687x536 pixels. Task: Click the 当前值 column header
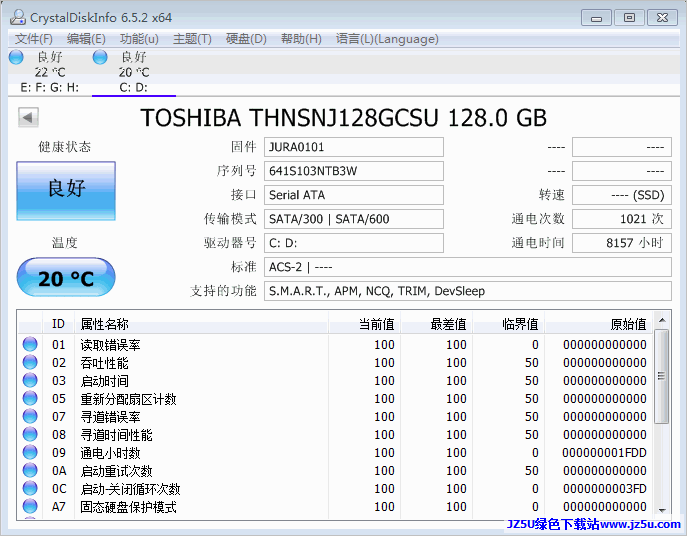(365, 324)
